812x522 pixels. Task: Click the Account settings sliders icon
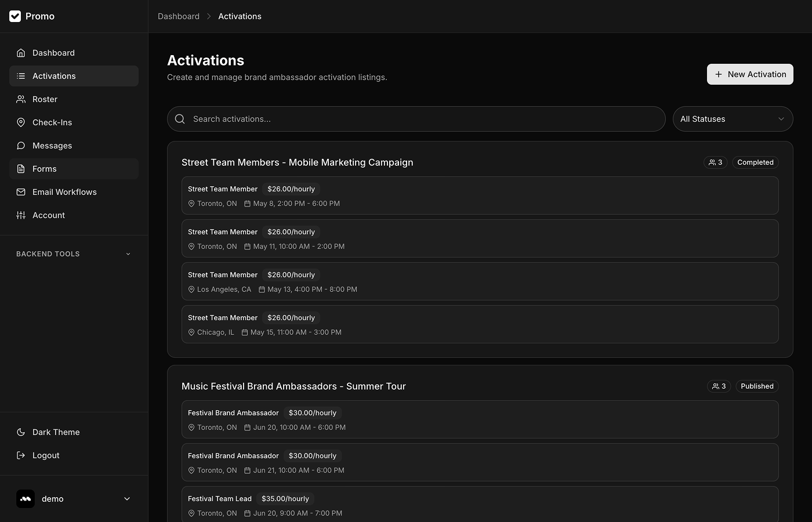click(21, 215)
